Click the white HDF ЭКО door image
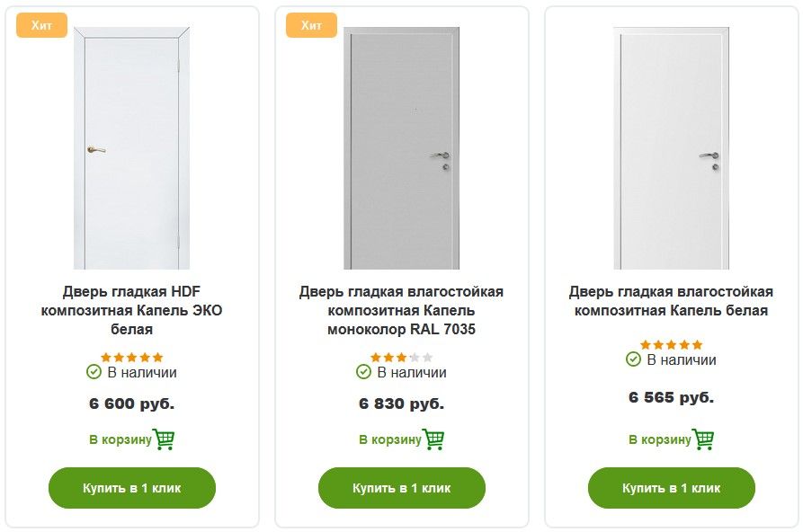This screenshot has height=532, width=803. [132, 148]
